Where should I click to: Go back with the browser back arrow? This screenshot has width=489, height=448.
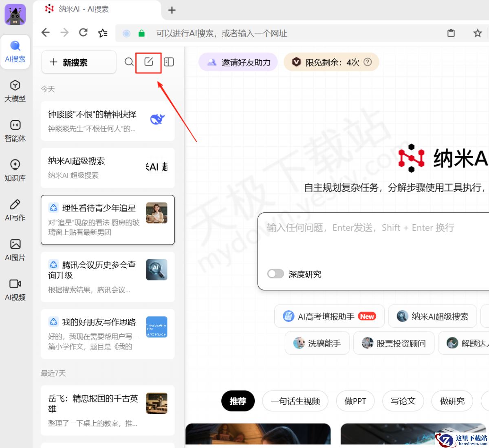[x=46, y=33]
